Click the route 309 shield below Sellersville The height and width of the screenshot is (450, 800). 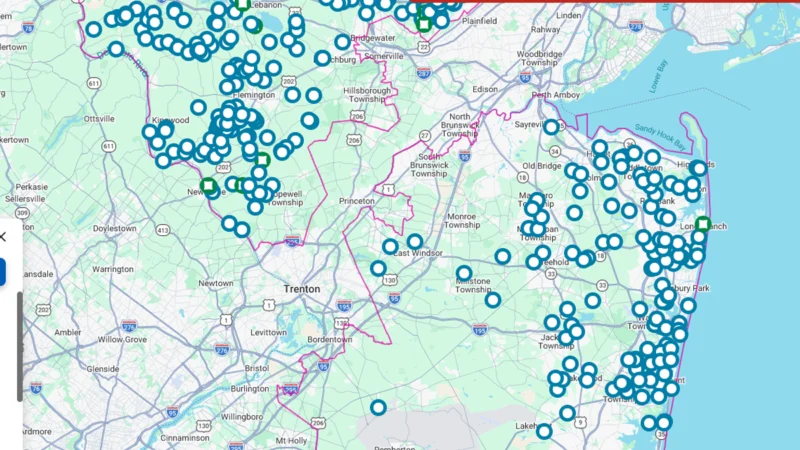(22, 213)
